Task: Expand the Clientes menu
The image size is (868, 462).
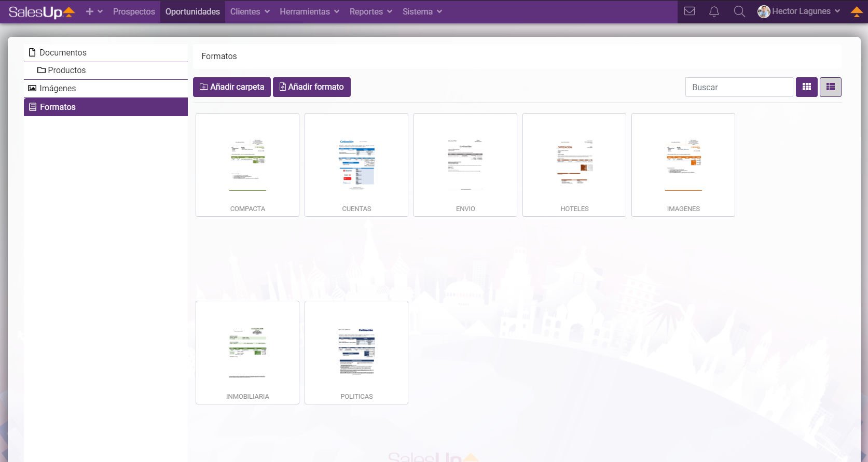Action: tap(250, 11)
